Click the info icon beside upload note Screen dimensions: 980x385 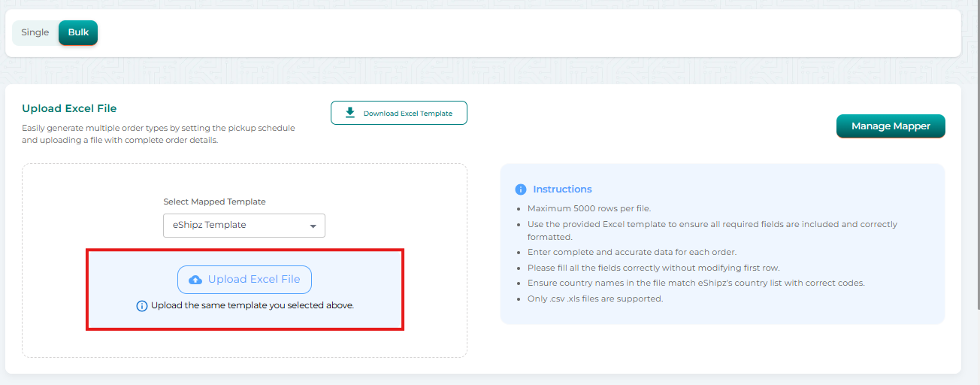142,306
